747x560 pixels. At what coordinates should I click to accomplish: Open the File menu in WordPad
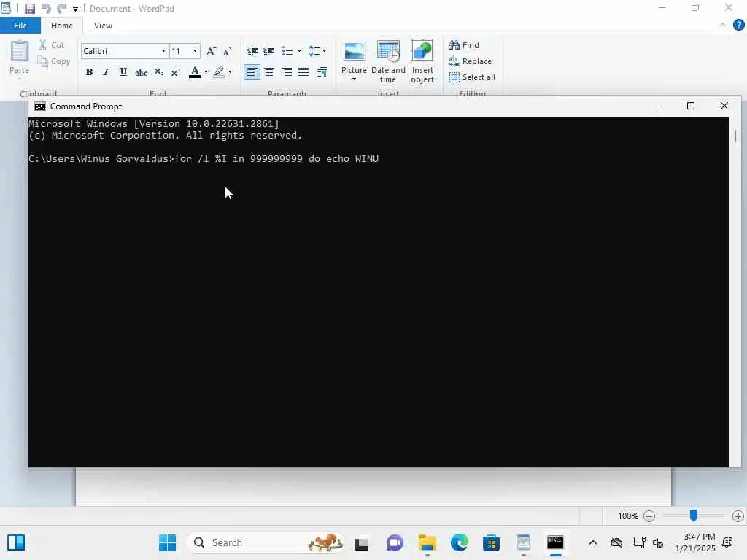[20, 26]
